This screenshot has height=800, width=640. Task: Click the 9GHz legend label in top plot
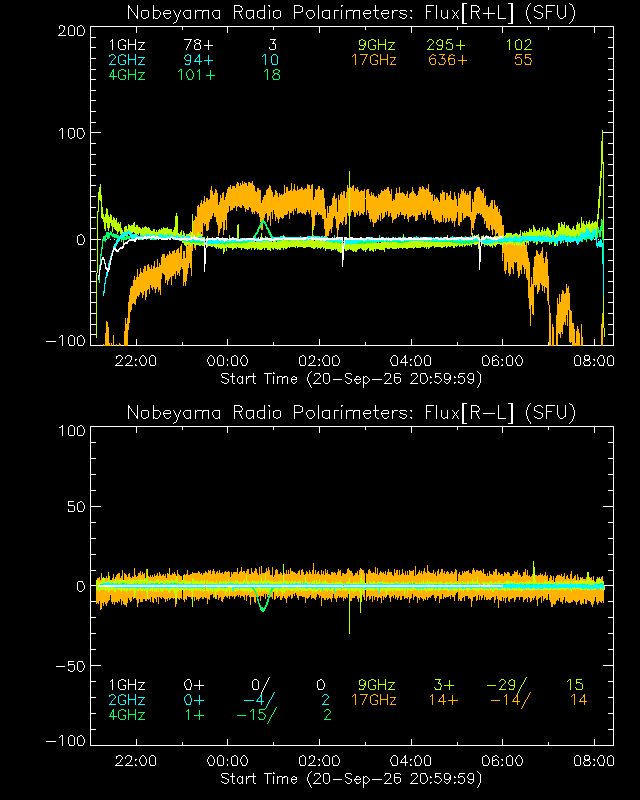click(377, 45)
